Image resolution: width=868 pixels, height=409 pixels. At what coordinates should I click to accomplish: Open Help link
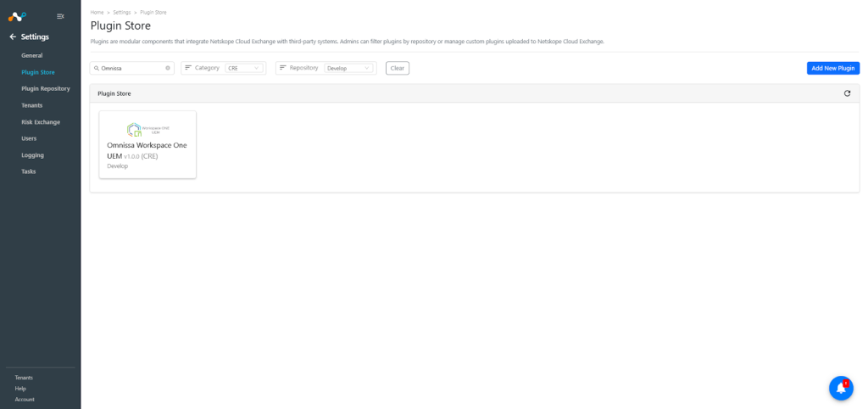(20, 389)
